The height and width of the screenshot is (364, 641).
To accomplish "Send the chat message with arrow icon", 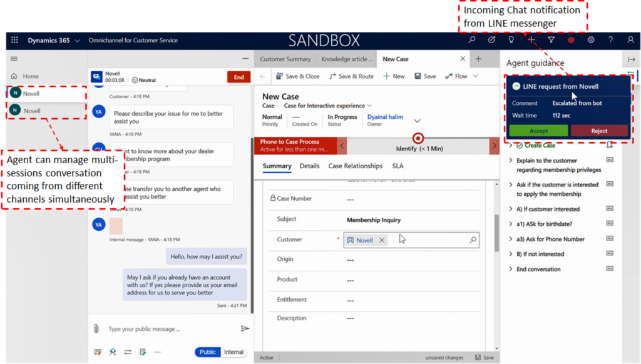I will click(x=245, y=328).
